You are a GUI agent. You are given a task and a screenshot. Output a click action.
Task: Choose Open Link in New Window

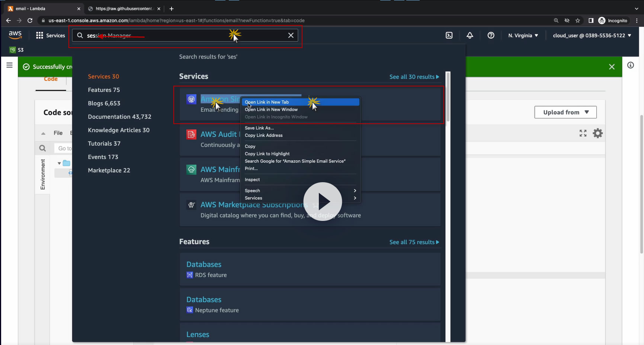(x=301, y=110)
